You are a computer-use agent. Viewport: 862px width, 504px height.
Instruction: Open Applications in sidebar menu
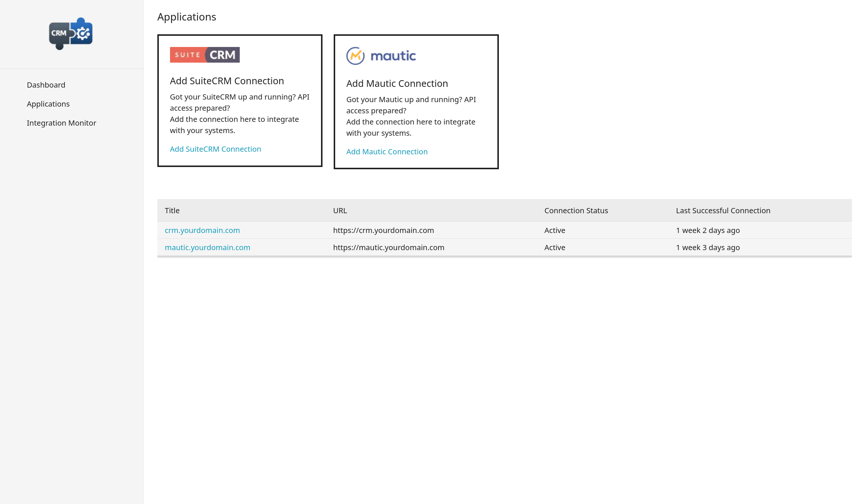[x=48, y=104]
